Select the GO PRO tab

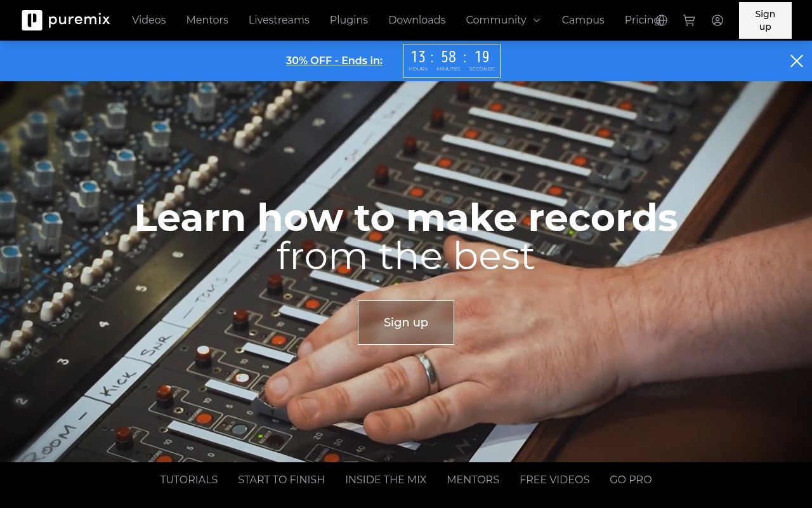pyautogui.click(x=631, y=479)
